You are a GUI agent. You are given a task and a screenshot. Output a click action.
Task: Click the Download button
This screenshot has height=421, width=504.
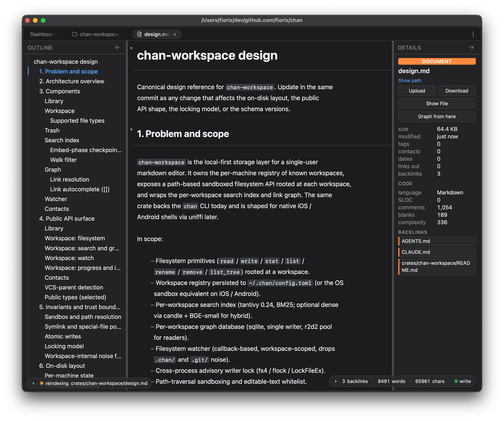457,91
